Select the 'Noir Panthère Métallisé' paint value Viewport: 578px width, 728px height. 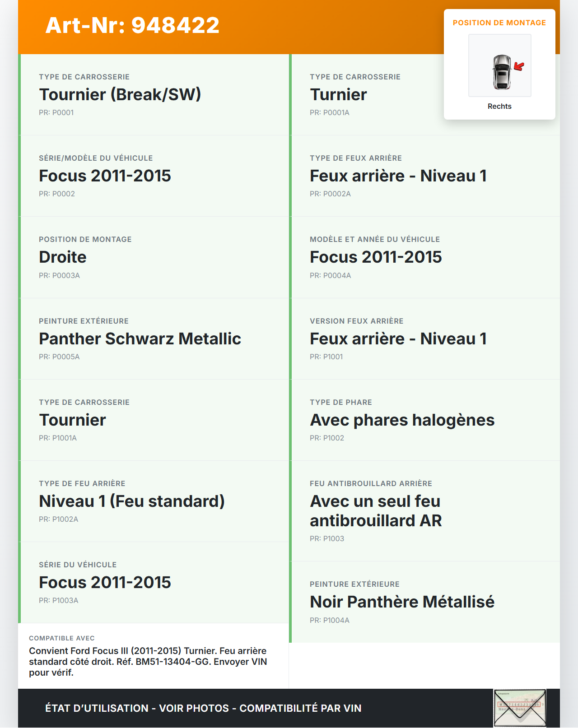pos(402,602)
